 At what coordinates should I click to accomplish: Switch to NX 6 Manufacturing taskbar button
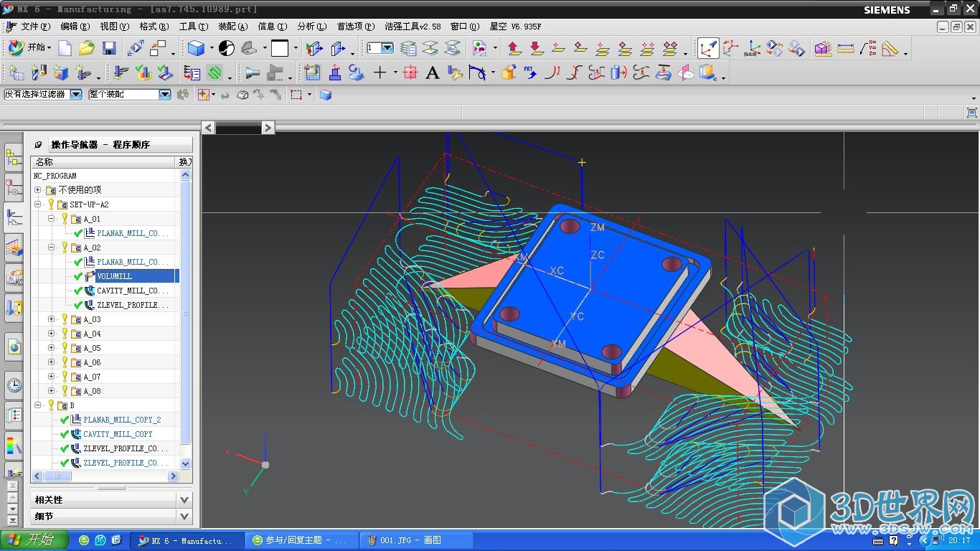(187, 540)
